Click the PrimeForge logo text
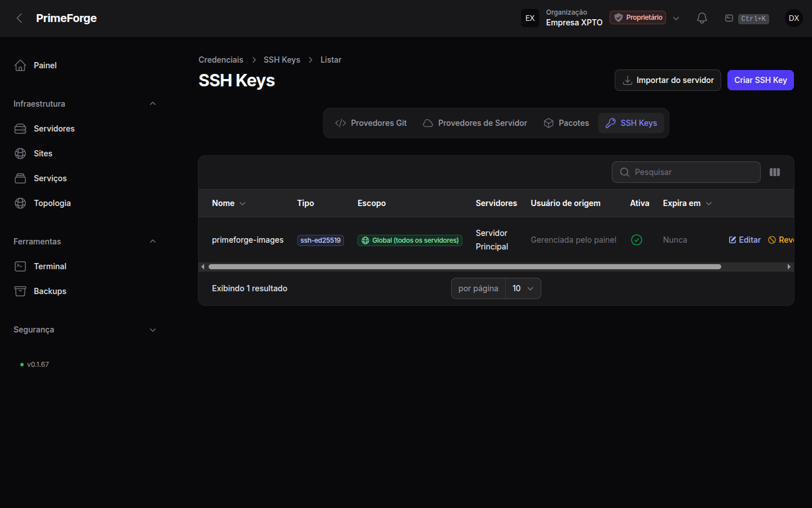 pyautogui.click(x=67, y=18)
